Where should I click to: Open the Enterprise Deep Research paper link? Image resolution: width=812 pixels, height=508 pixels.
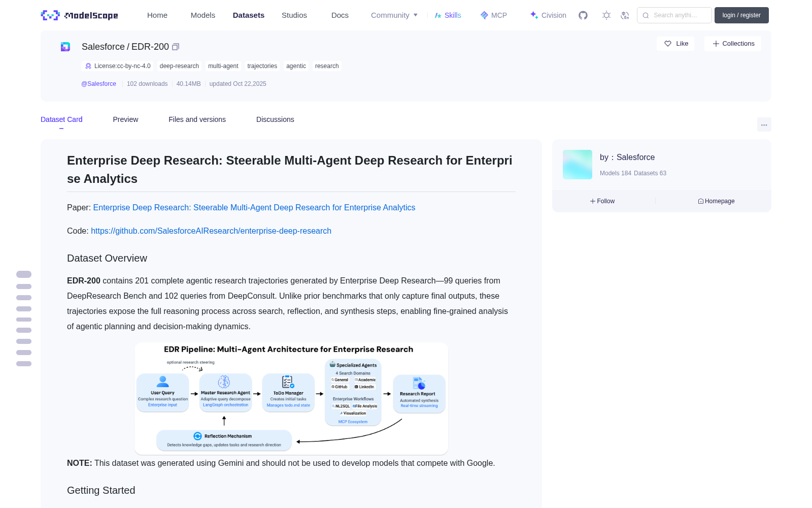(254, 207)
